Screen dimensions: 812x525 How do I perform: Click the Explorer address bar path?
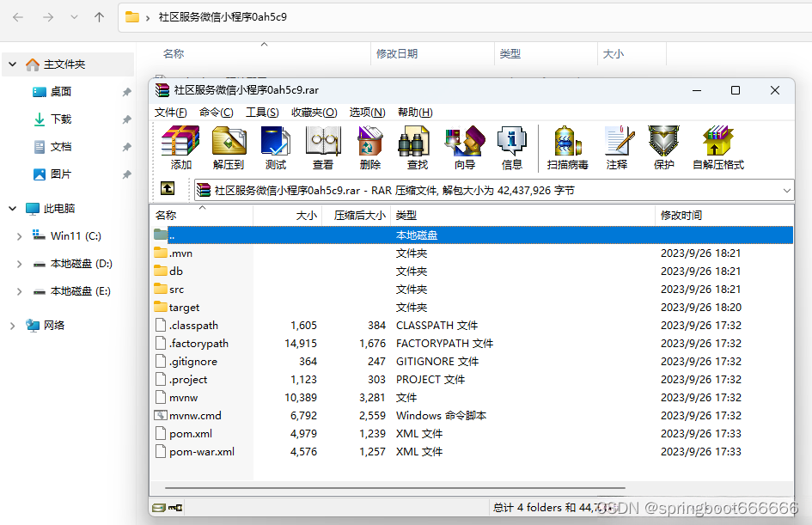tap(223, 17)
